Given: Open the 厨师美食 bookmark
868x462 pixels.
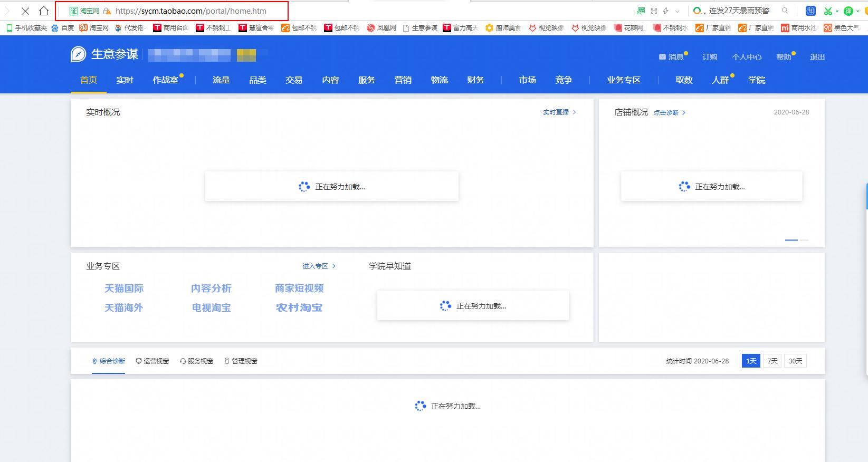Looking at the screenshot, I should coord(503,27).
